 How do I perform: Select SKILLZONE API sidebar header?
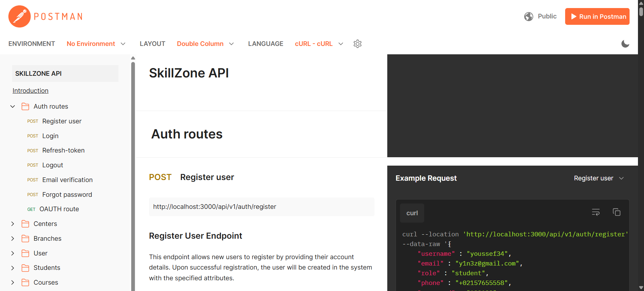tap(65, 73)
